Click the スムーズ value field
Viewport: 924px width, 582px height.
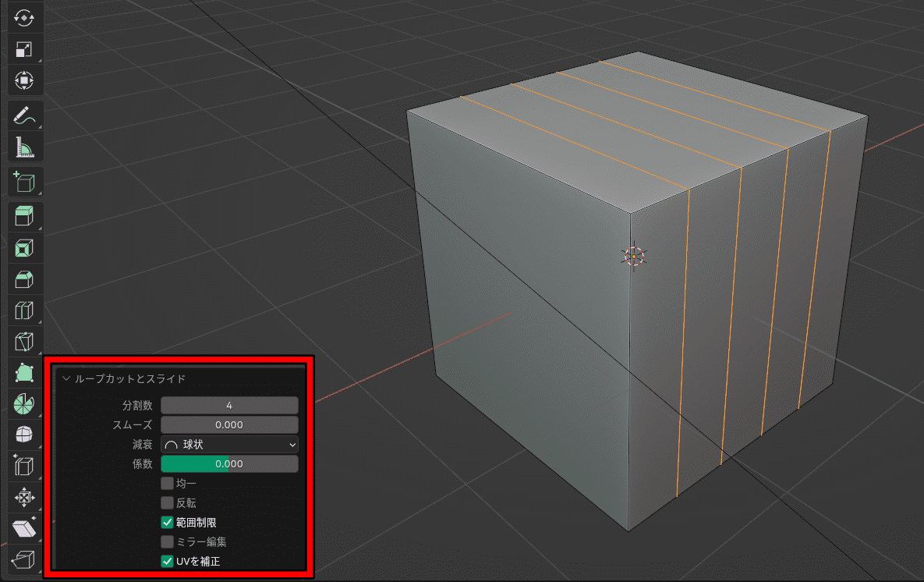tap(229, 424)
